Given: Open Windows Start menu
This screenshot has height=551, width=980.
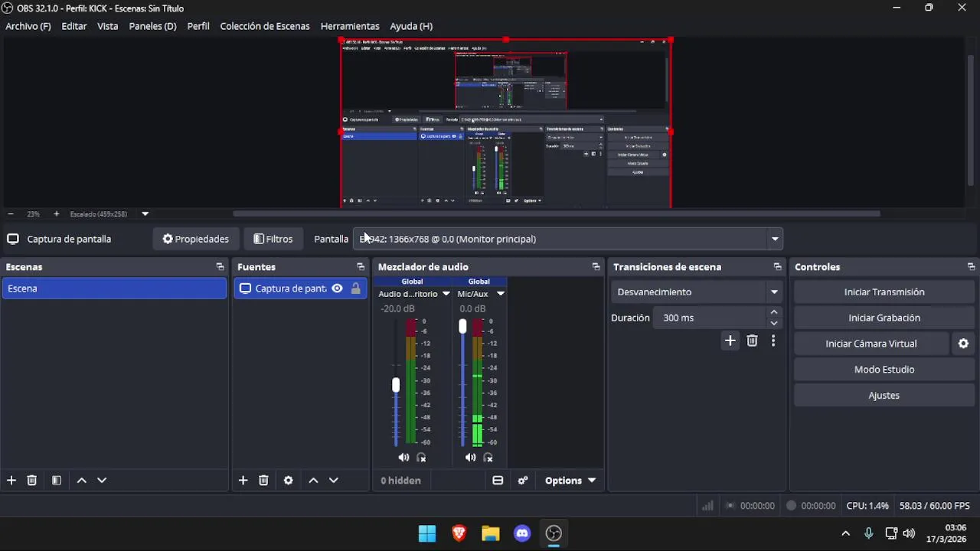Looking at the screenshot, I should coord(427,533).
